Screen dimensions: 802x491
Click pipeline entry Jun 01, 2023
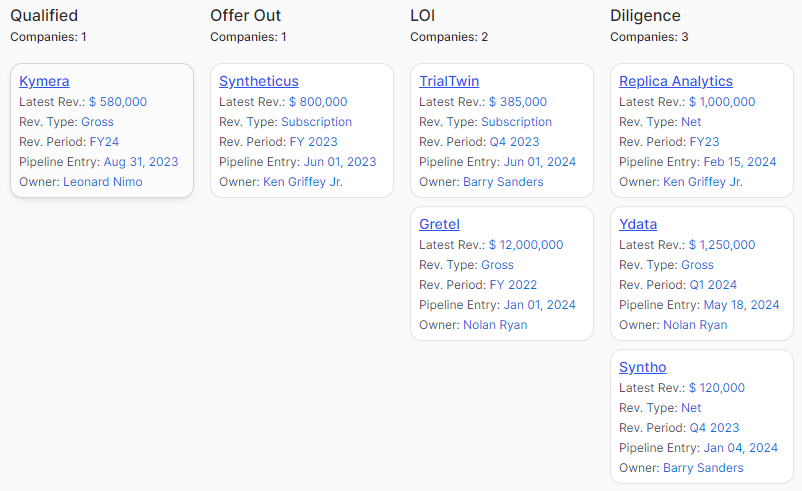coord(340,162)
